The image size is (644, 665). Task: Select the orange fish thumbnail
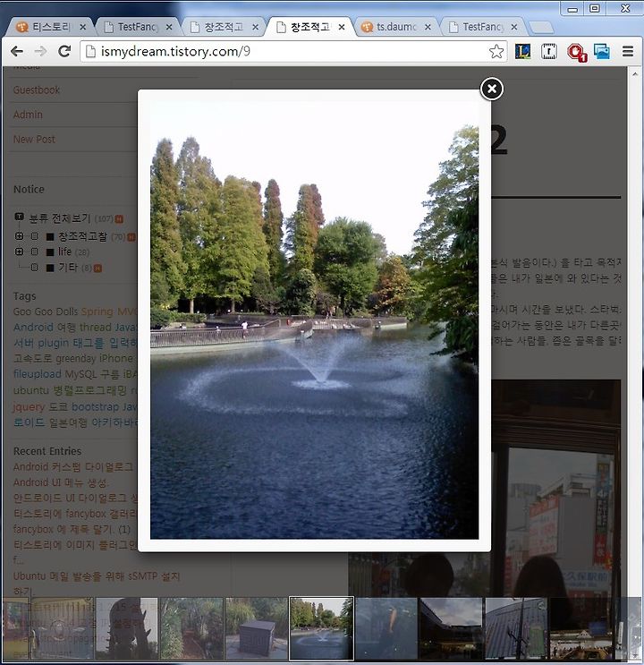point(386,628)
